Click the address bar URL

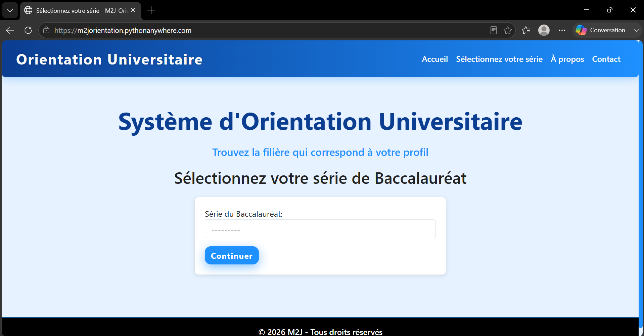pos(123,30)
